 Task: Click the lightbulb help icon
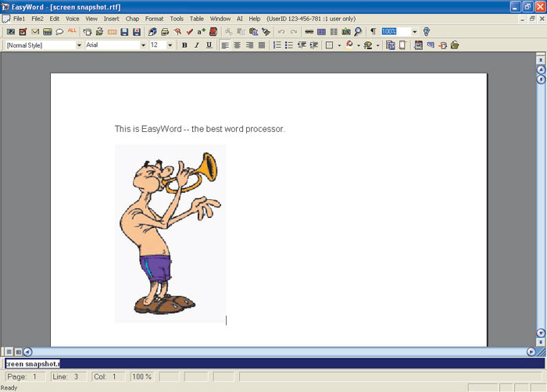click(x=427, y=32)
